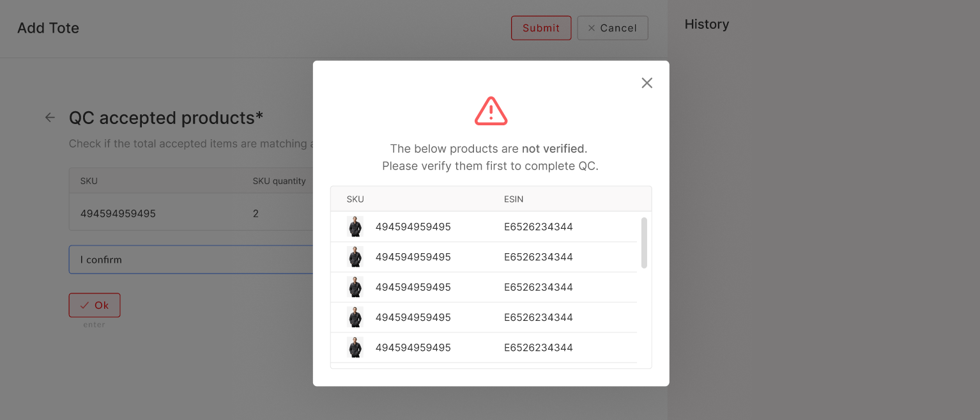Viewport: 980px width, 420px height.
Task: Click the back arrow beside QC accepted products
Action: [50, 118]
